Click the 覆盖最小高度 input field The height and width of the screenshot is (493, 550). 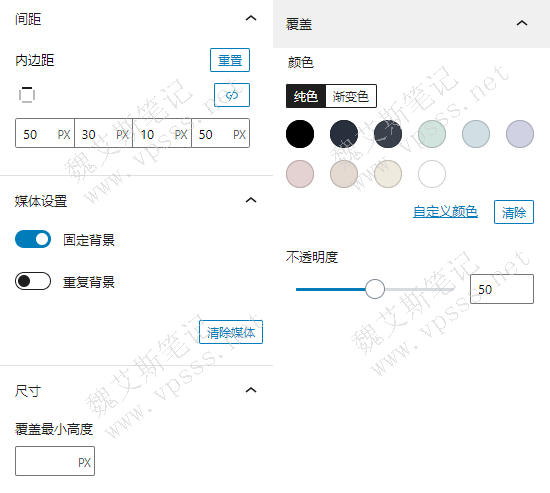[x=55, y=461]
